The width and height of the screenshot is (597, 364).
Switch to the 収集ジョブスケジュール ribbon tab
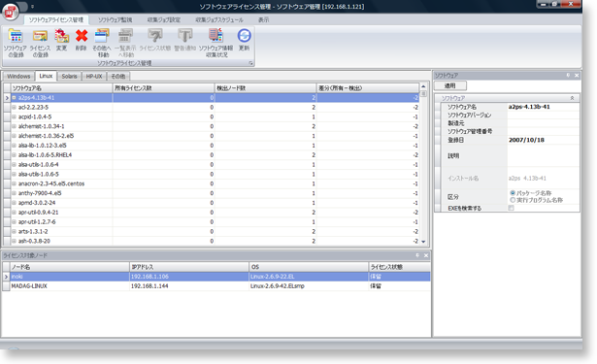pos(219,19)
